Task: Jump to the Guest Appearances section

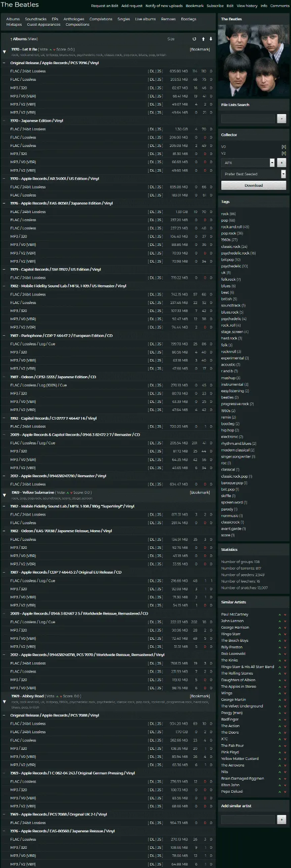Action: (43, 25)
